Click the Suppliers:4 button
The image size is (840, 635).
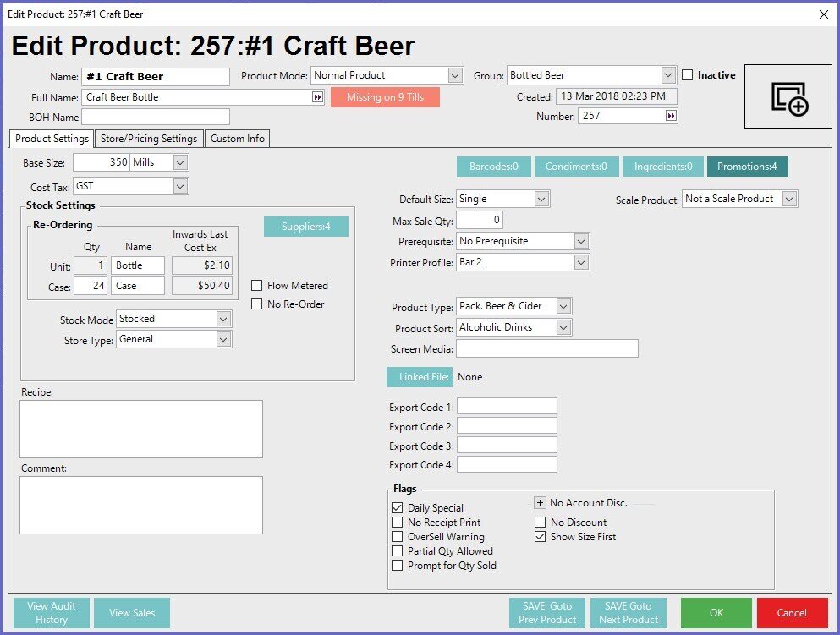coord(305,227)
